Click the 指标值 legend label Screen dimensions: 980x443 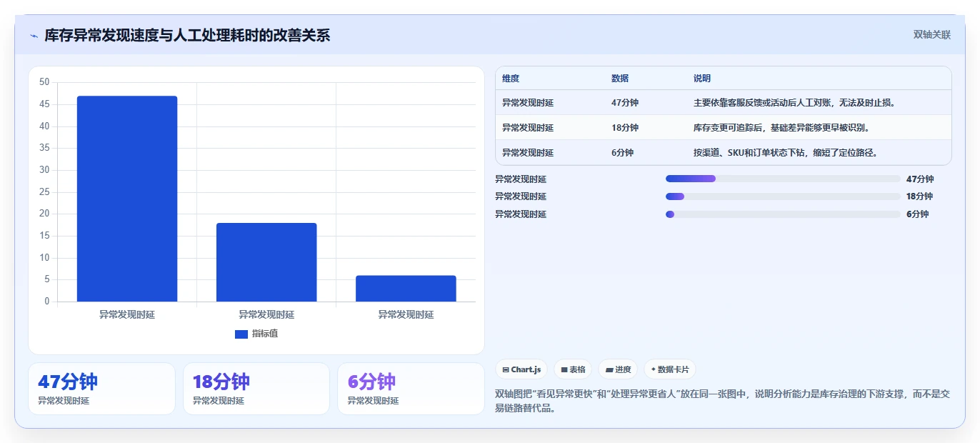pyautogui.click(x=265, y=334)
